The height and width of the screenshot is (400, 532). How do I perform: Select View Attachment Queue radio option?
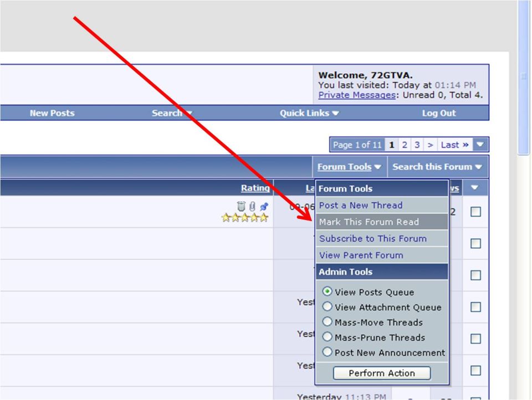(327, 306)
